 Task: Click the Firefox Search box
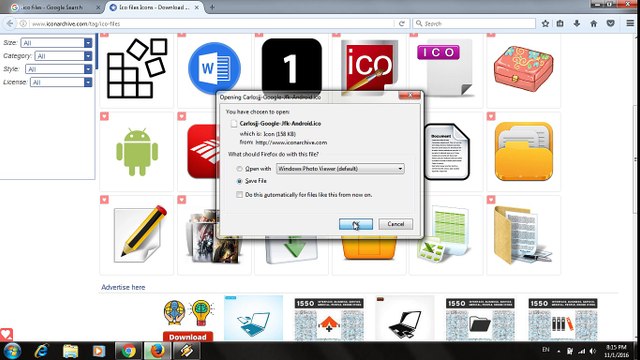click(x=474, y=24)
